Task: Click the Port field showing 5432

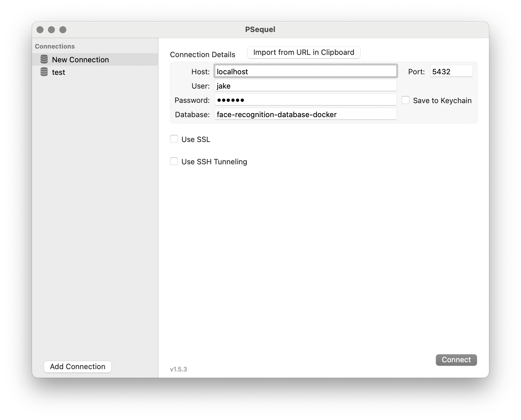Action: [451, 71]
